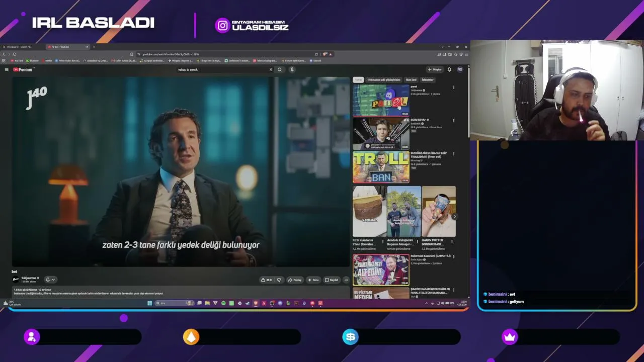Click the YouTube search magnifier button
Viewport: 644px width, 362px height.
[280, 69]
